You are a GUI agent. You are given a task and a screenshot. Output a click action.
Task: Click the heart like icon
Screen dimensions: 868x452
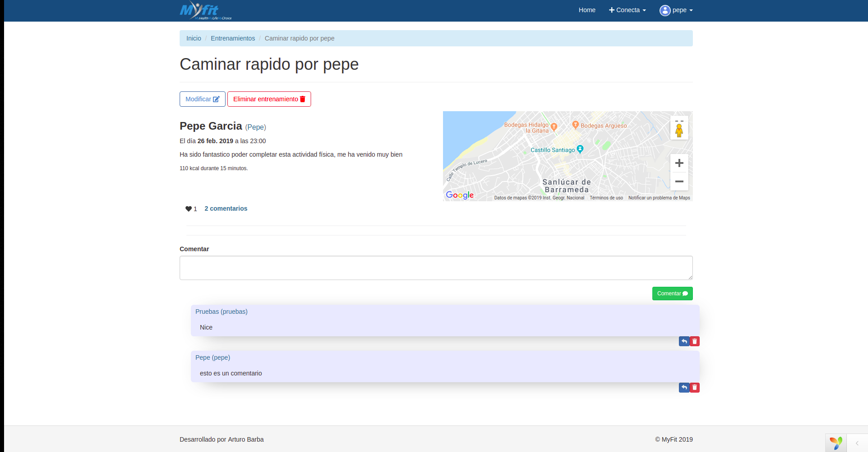click(188, 209)
